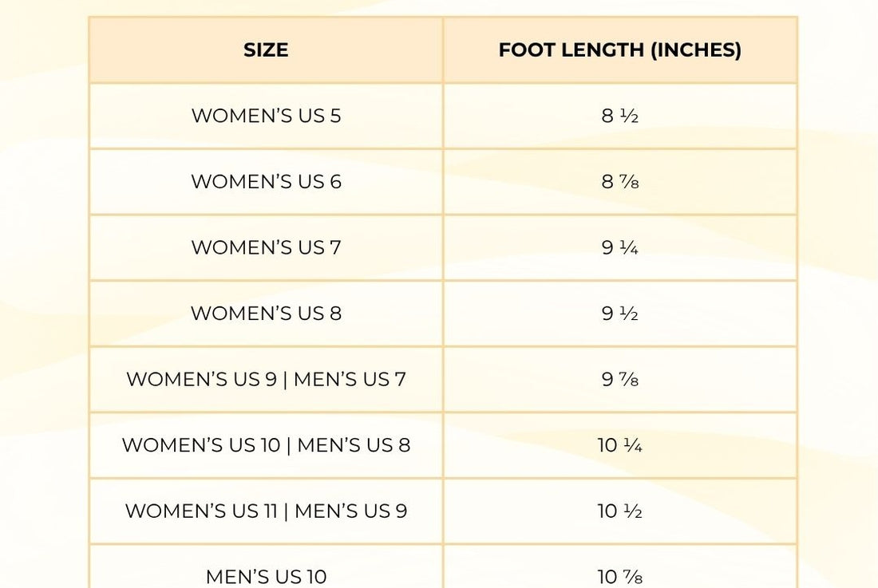Click the 10 ¼ foot length value
Screen dimensions: 878x588
click(x=620, y=445)
